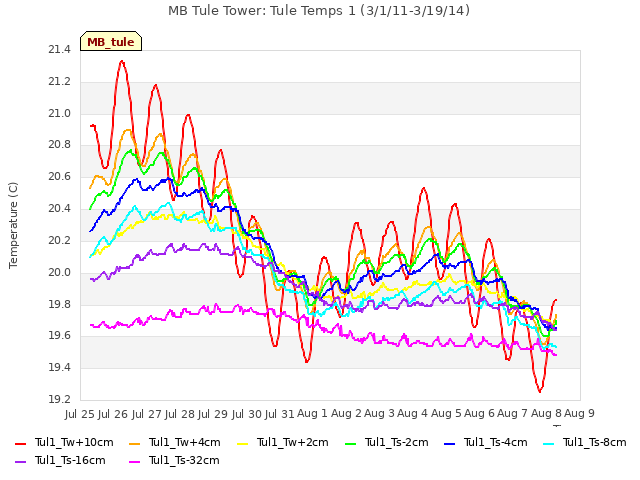Click the magenta Tul1_Ts-32cm legend swatch
This screenshot has height=480, width=640.
click(x=134, y=461)
